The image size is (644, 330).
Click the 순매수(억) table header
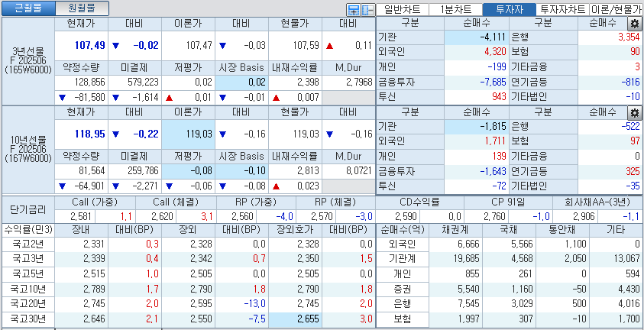[403, 230]
